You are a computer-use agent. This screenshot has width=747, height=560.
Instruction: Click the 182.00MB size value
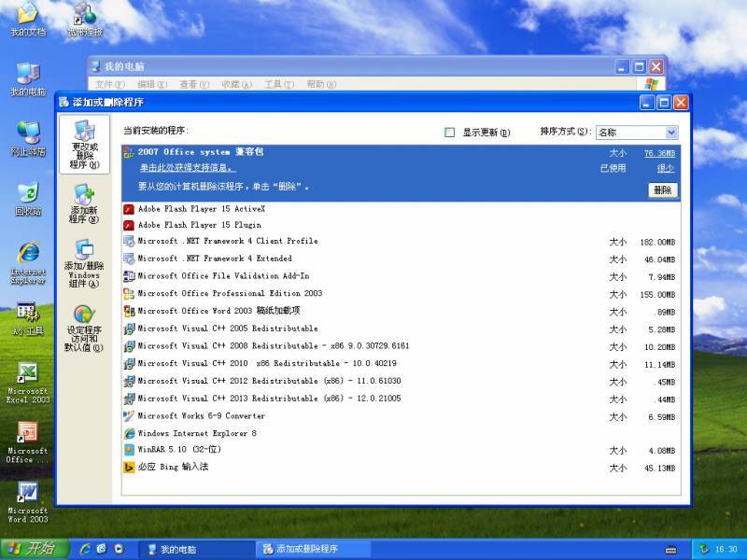pos(657,243)
